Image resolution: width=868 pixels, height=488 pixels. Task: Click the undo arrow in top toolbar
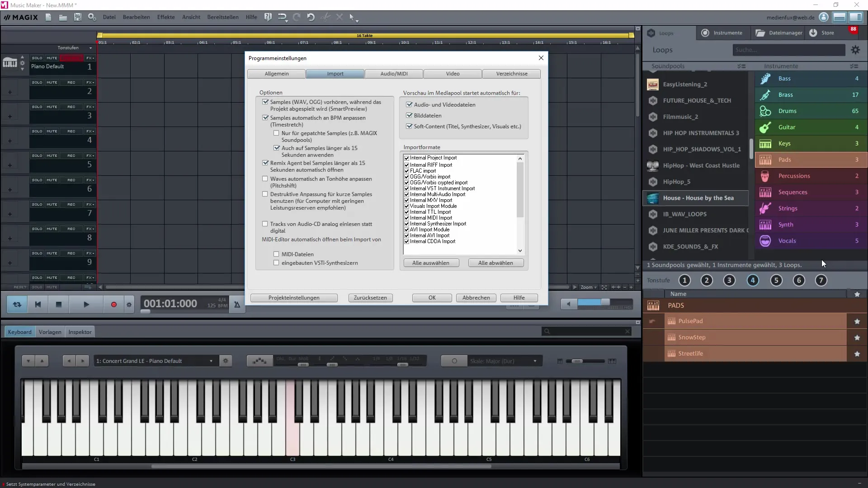[311, 17]
